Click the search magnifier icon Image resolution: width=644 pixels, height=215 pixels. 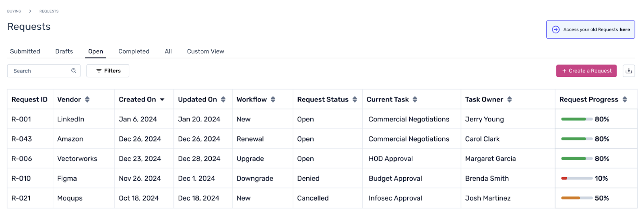click(x=74, y=71)
